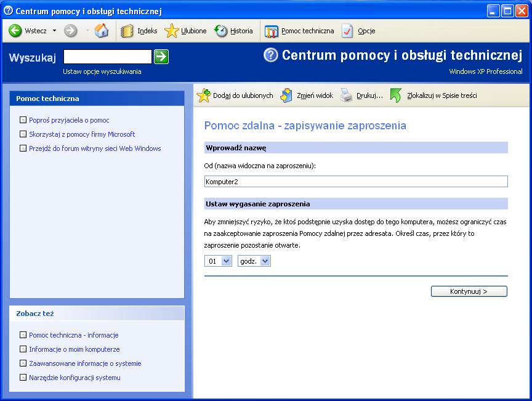Screen dimensions: 532x401
Task: Open Pomoc techniczna - informacje link
Action: 74,335
